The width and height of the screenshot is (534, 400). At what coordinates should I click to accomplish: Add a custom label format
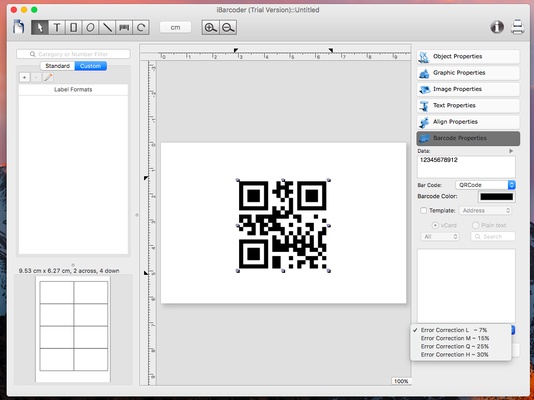coord(24,78)
